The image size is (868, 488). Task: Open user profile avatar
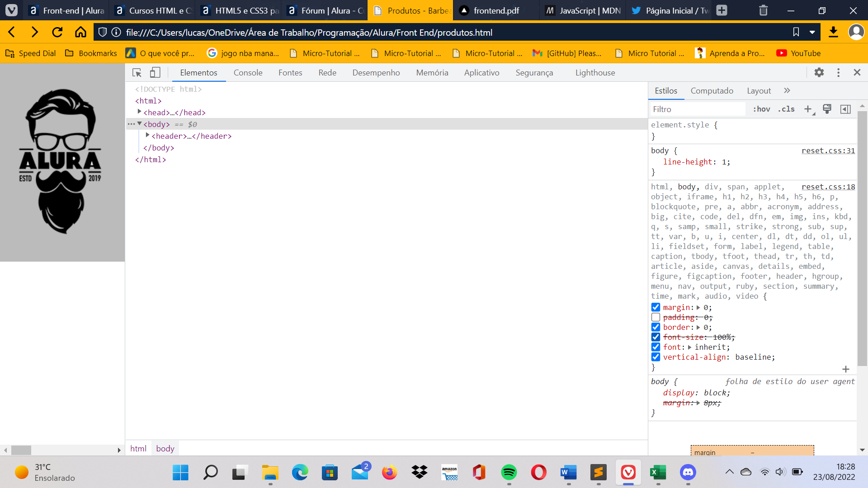point(856,32)
